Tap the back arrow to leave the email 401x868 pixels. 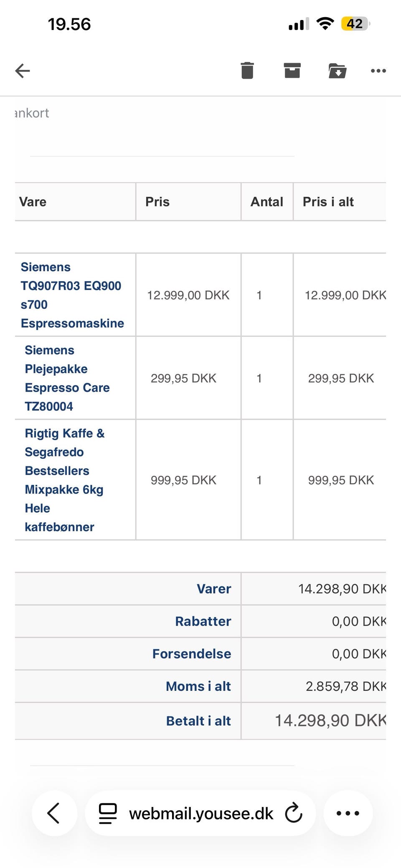click(23, 71)
